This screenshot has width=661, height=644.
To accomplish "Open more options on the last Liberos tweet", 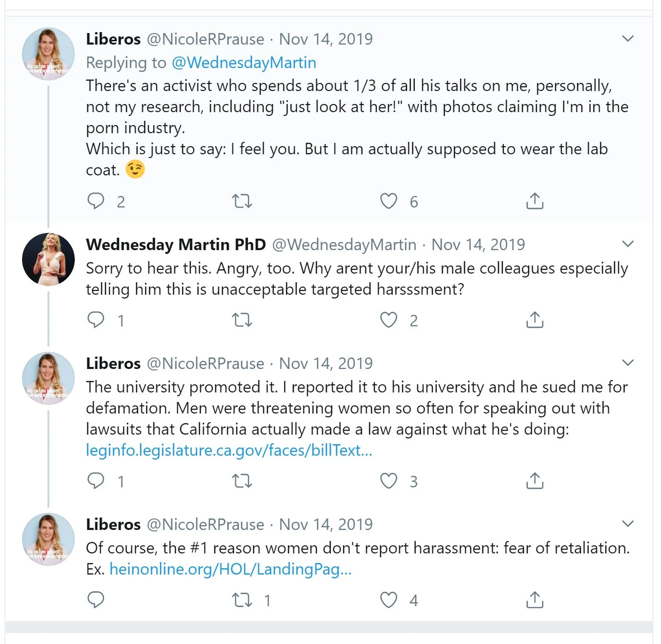I will (627, 524).
